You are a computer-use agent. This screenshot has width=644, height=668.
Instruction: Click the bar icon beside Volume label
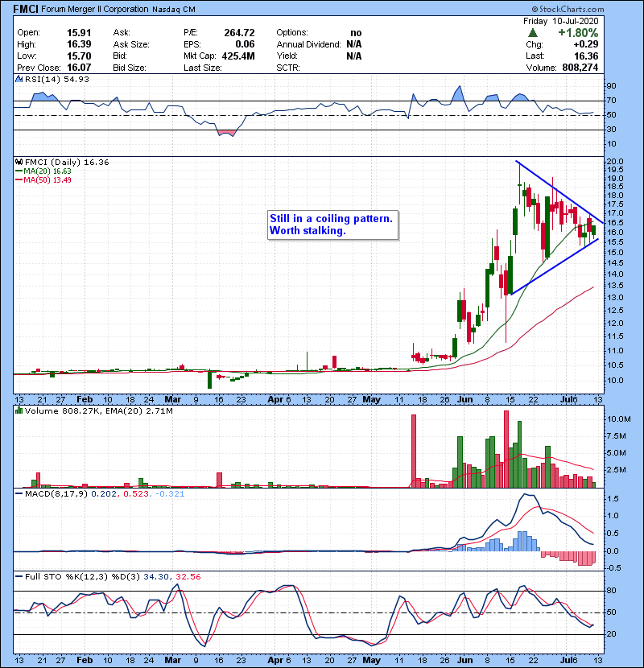point(19,411)
